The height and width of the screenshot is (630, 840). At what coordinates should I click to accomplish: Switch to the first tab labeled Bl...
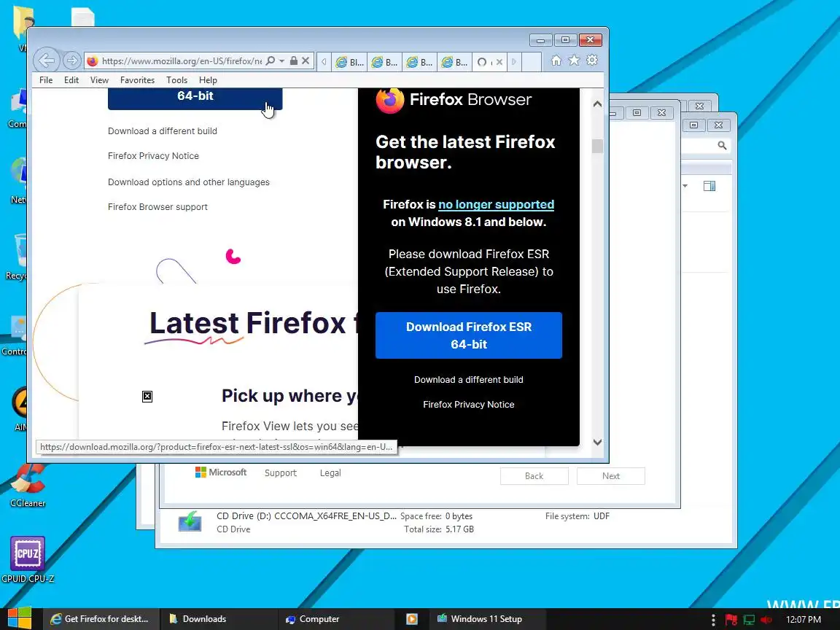click(349, 62)
